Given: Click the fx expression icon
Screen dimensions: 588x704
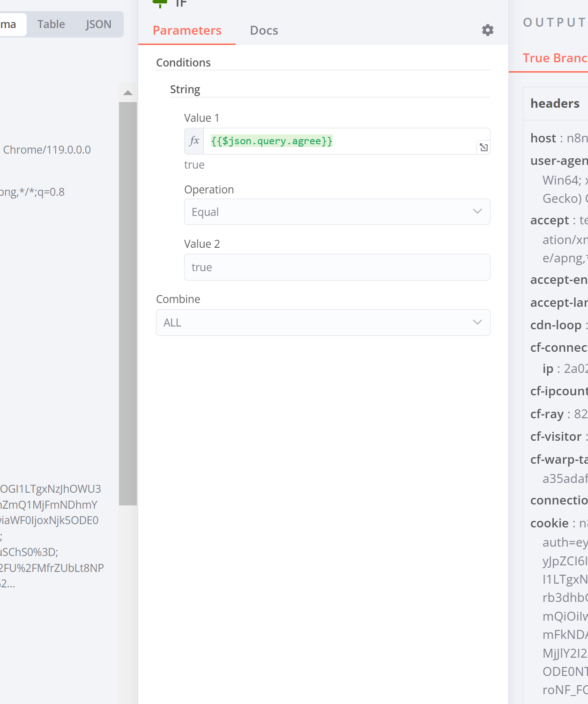Looking at the screenshot, I should click(x=194, y=141).
